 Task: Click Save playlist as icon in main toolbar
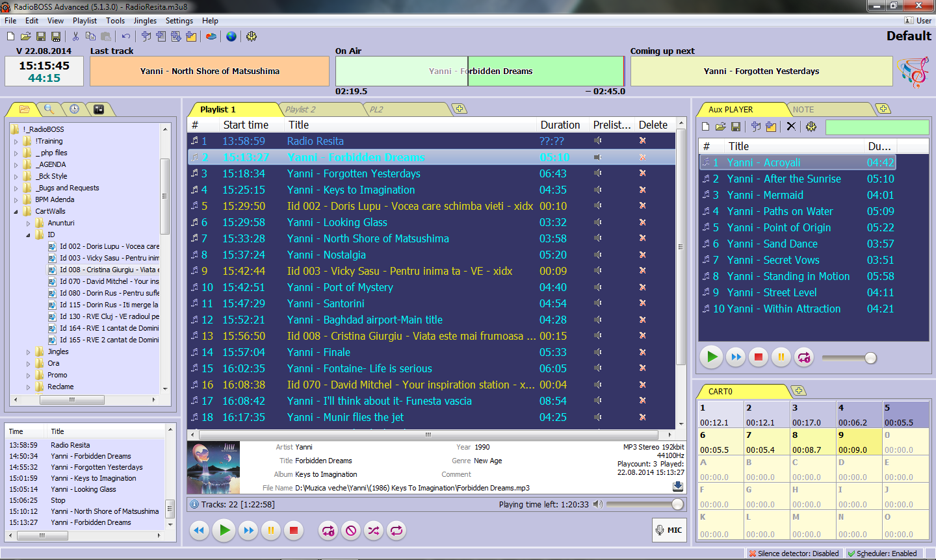click(x=56, y=36)
